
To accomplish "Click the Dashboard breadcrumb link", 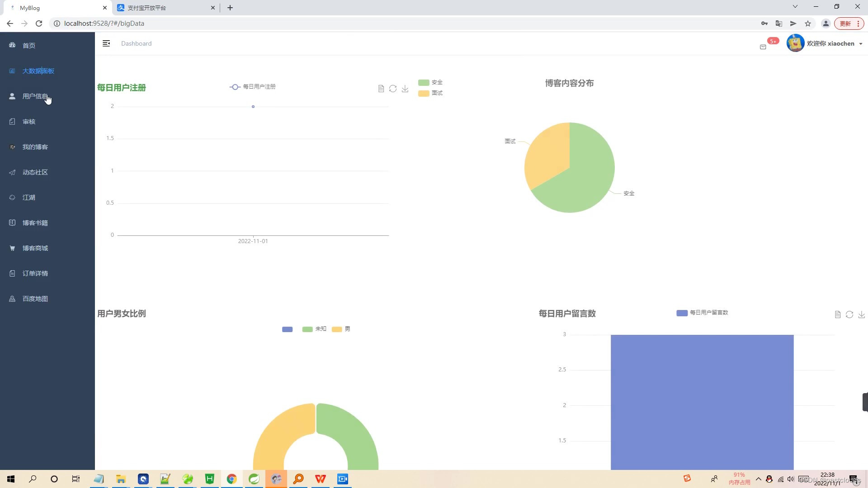I will (136, 43).
